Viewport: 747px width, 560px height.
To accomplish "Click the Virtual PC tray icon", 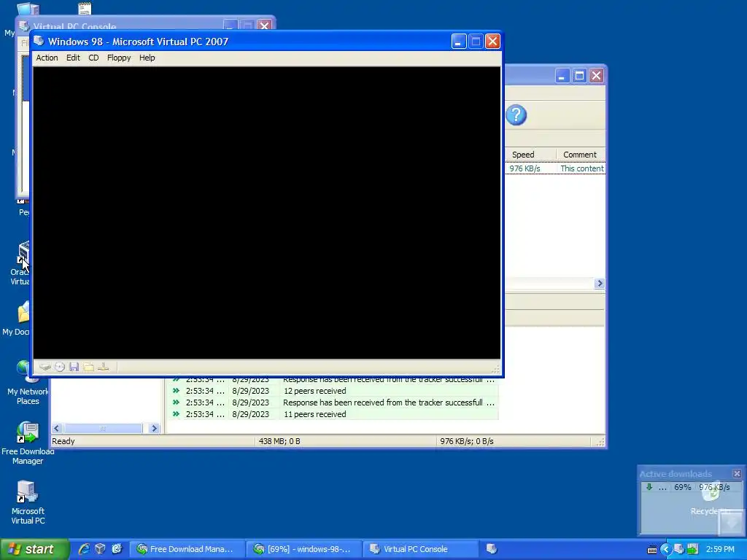I will [679, 549].
